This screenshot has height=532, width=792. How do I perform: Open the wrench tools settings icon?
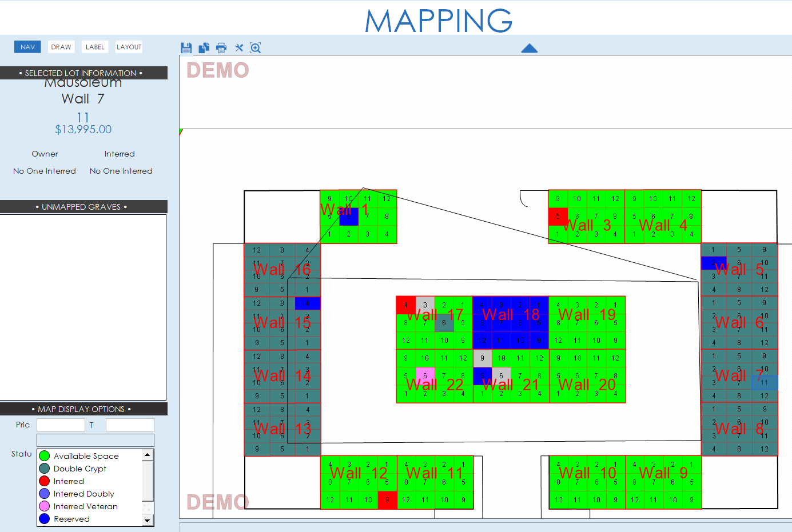pyautogui.click(x=239, y=48)
